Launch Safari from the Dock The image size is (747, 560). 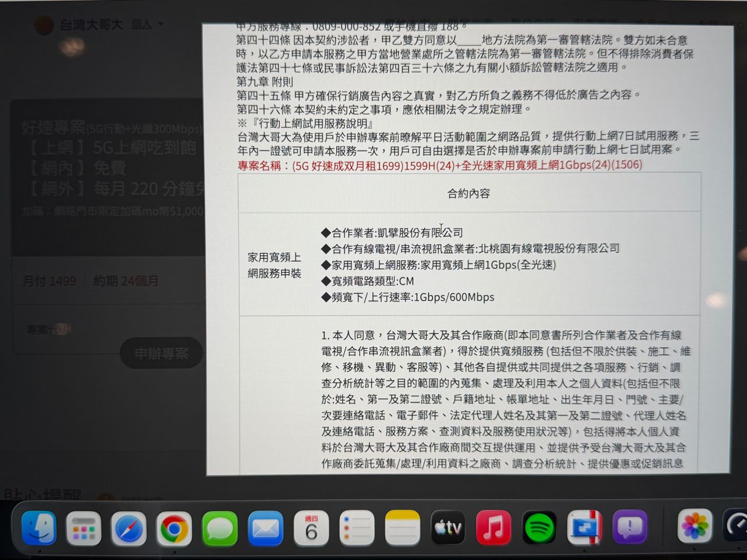tap(129, 529)
